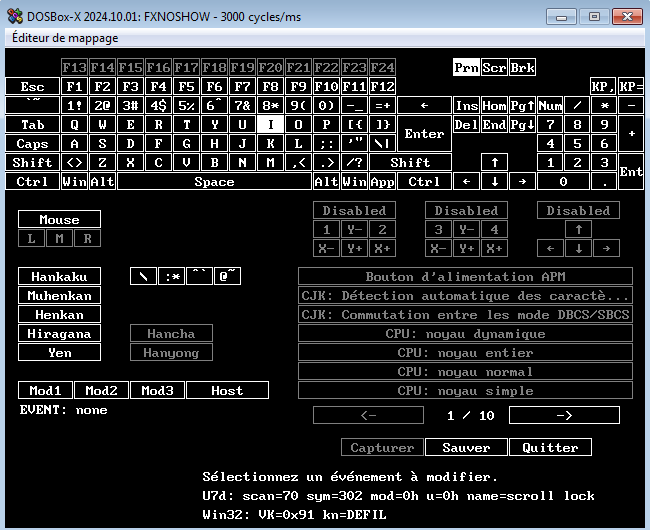Select the backspace arrow key

tap(424, 106)
